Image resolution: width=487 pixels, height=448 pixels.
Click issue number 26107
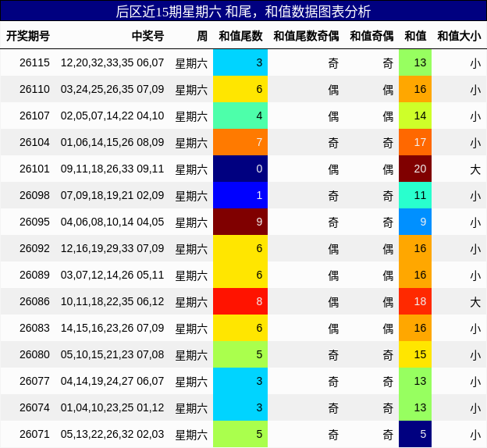pos(34,116)
